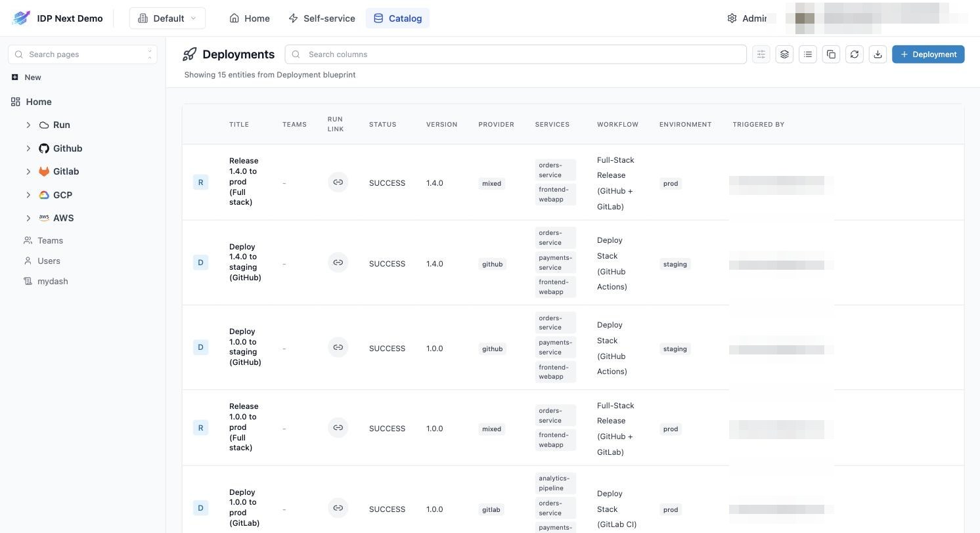Click the GCP cloud icon in sidebar
This screenshot has width=980, height=533.
point(44,195)
